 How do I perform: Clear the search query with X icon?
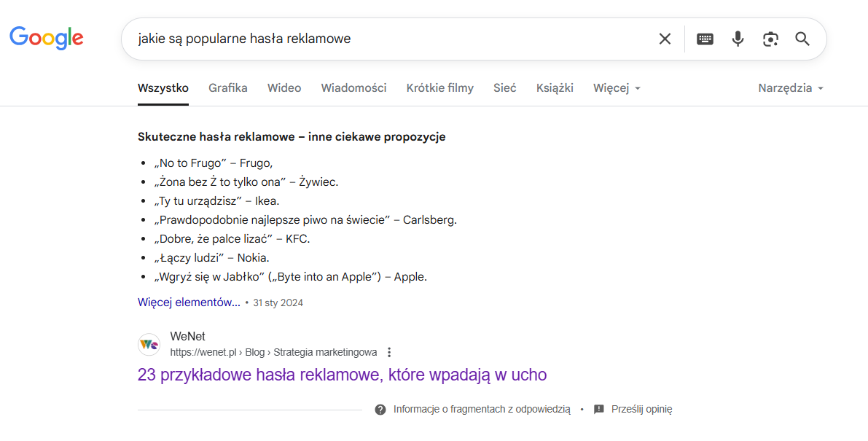[x=665, y=39]
